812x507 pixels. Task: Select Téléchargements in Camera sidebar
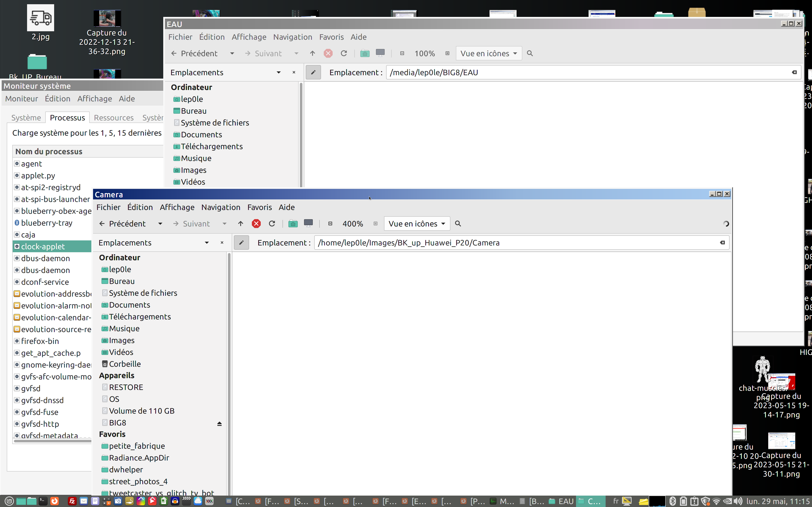pos(140,316)
